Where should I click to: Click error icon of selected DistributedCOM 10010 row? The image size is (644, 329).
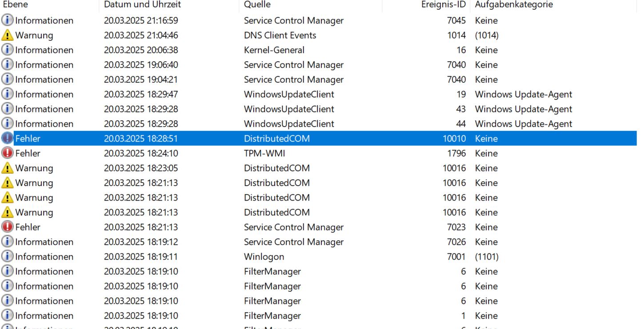pyautogui.click(x=7, y=138)
